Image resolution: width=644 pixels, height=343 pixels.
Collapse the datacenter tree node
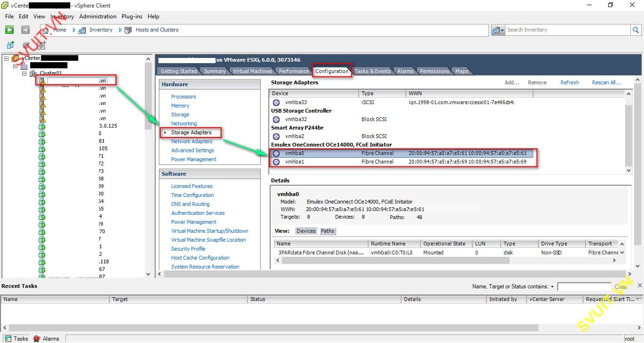click(x=15, y=66)
